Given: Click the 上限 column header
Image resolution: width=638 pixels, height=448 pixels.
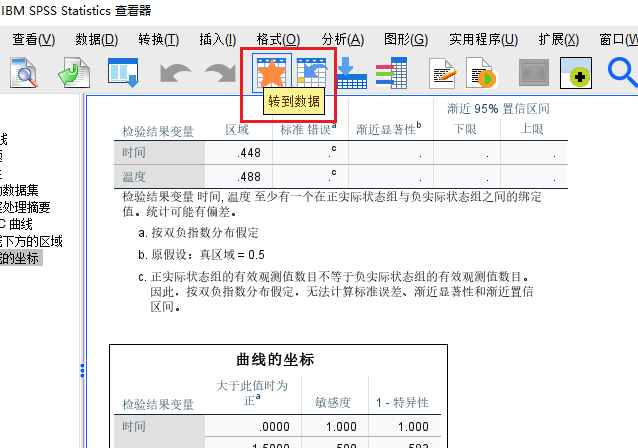Looking at the screenshot, I should coord(532,129).
